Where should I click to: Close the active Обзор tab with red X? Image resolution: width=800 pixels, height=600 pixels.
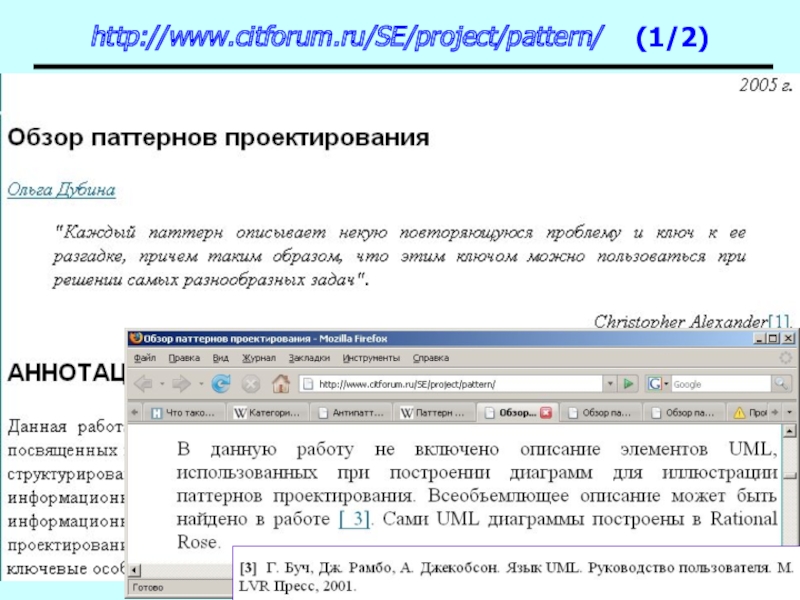coord(546,412)
